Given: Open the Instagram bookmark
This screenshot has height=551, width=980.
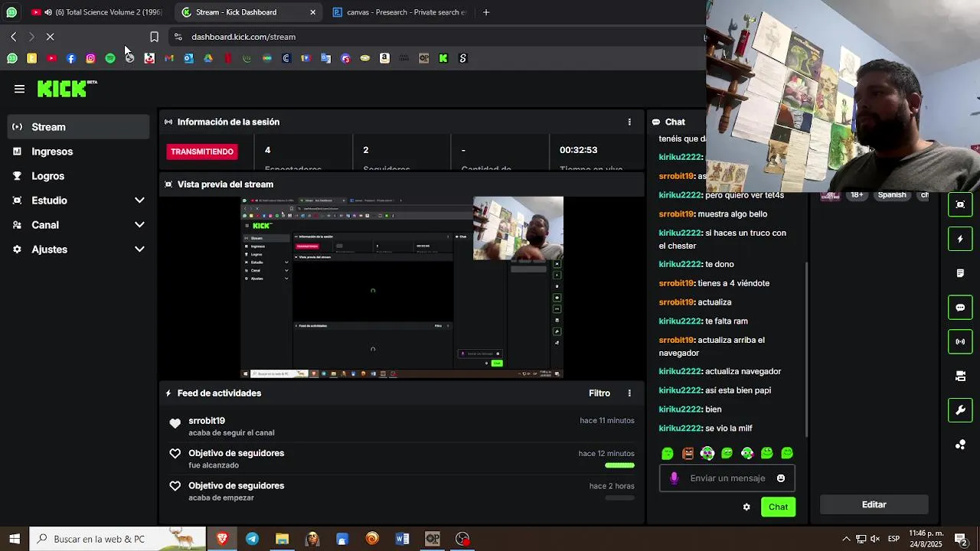Looking at the screenshot, I should coord(90,58).
